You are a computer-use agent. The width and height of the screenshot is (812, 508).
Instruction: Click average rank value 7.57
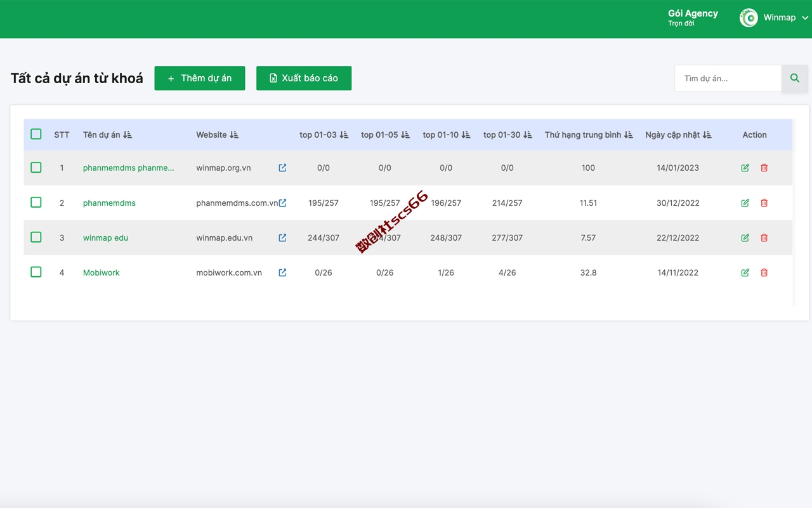pyautogui.click(x=588, y=238)
